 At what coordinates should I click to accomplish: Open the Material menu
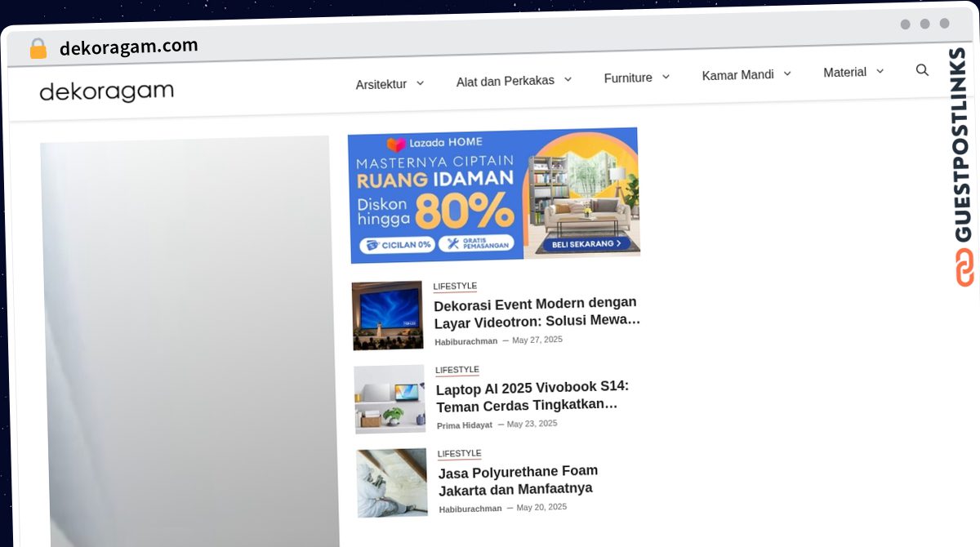click(x=845, y=73)
